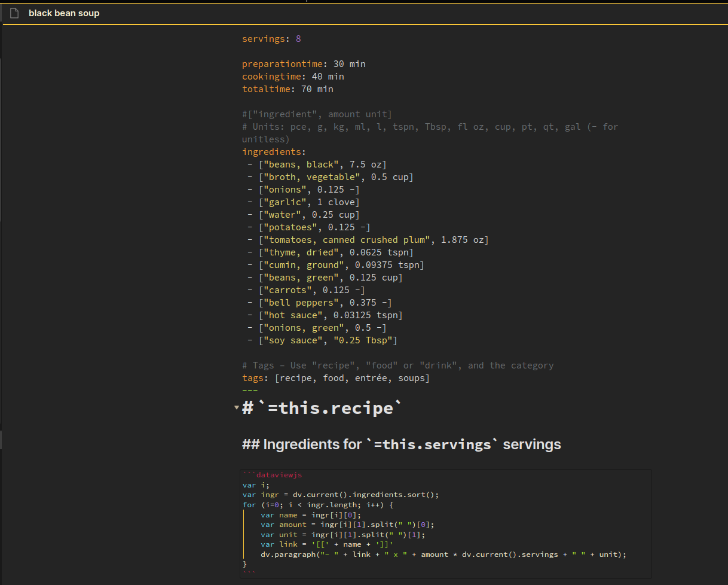
Task: Click the "broth, vegetable" ingredient row
Action: 331,177
